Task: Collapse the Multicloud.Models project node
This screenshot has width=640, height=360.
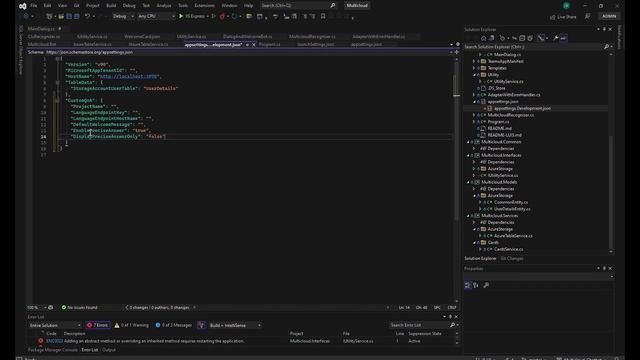Action: tap(468, 182)
